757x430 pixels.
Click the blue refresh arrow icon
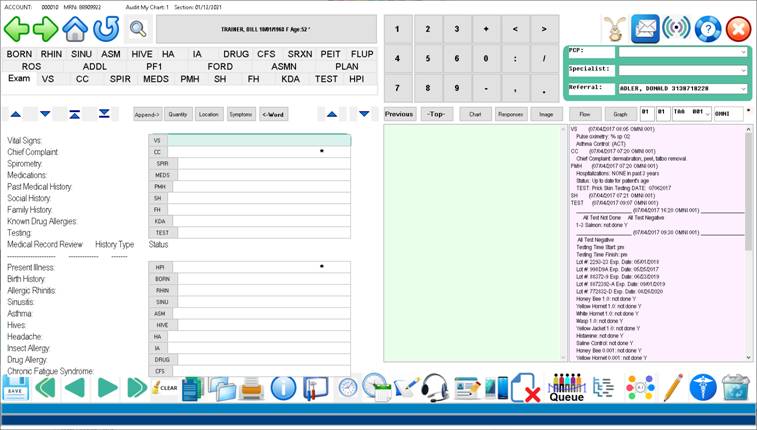point(105,28)
